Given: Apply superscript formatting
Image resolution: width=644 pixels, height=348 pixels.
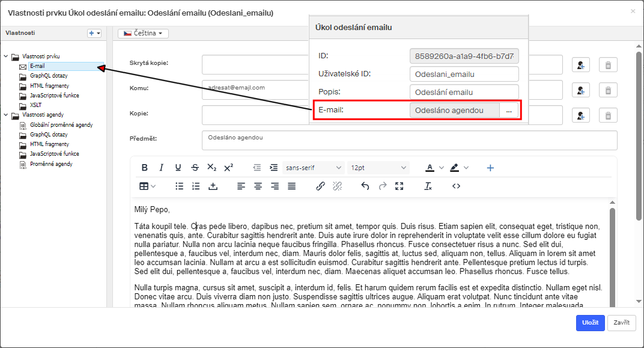Looking at the screenshot, I should click(228, 168).
